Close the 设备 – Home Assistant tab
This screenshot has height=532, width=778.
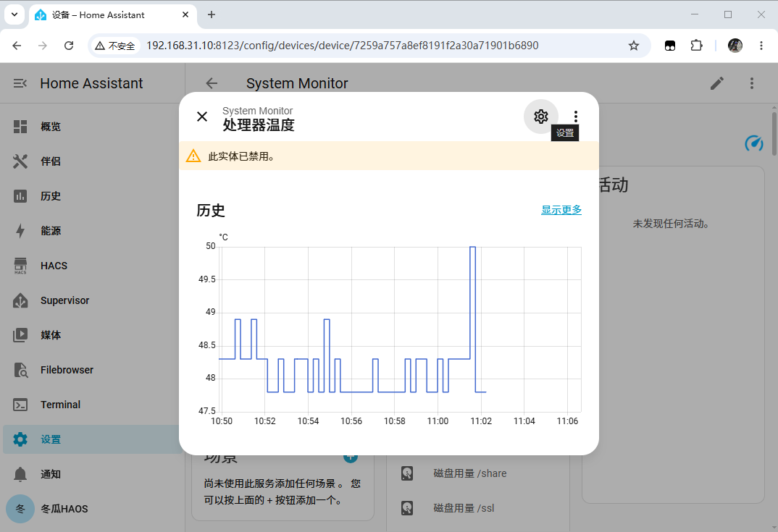pyautogui.click(x=185, y=15)
